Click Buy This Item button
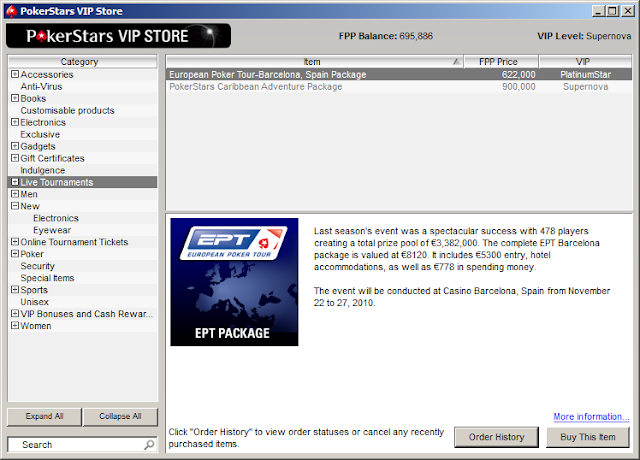Screen dimensions: 640x460 click(588, 437)
